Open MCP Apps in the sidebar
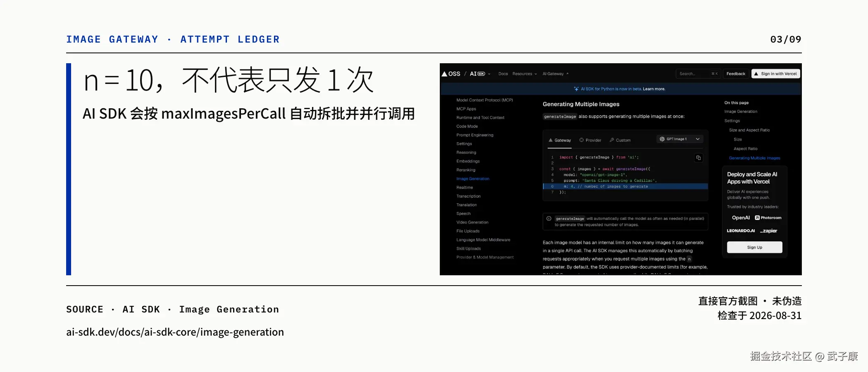 pos(466,109)
